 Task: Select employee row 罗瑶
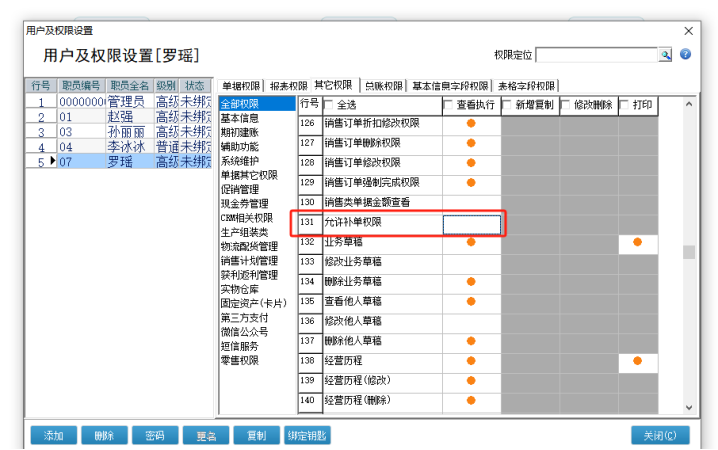(119, 162)
